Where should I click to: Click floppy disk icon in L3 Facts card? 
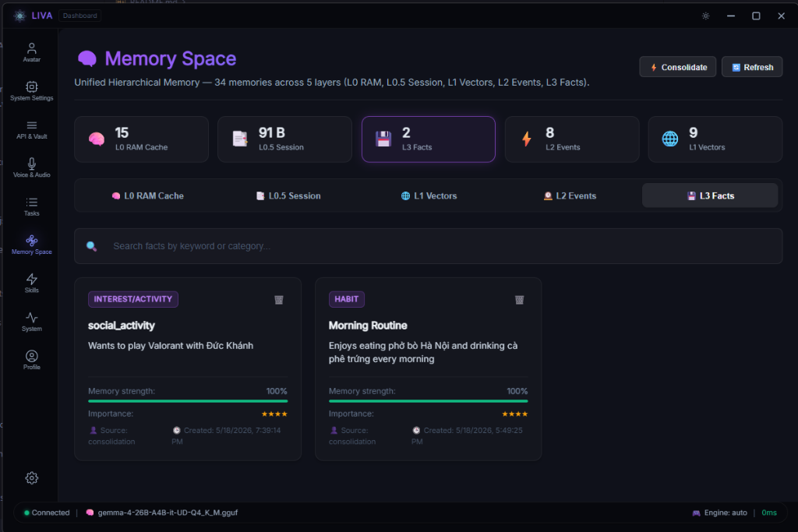coord(383,139)
